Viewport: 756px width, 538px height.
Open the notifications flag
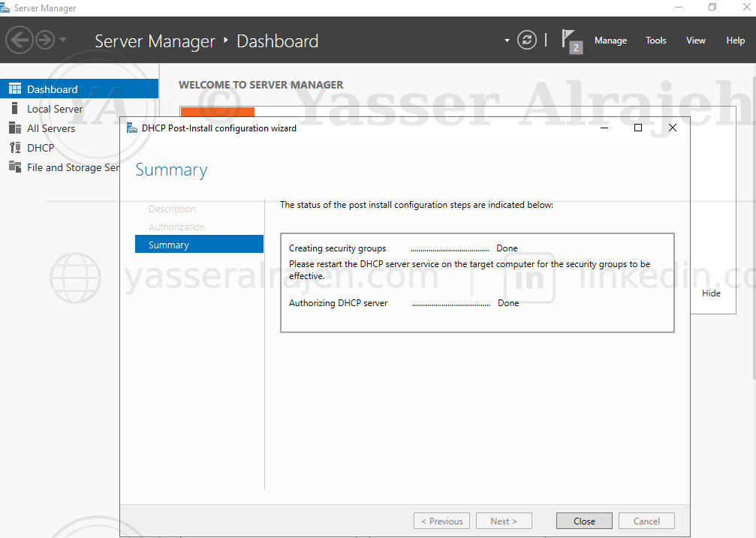pos(572,41)
